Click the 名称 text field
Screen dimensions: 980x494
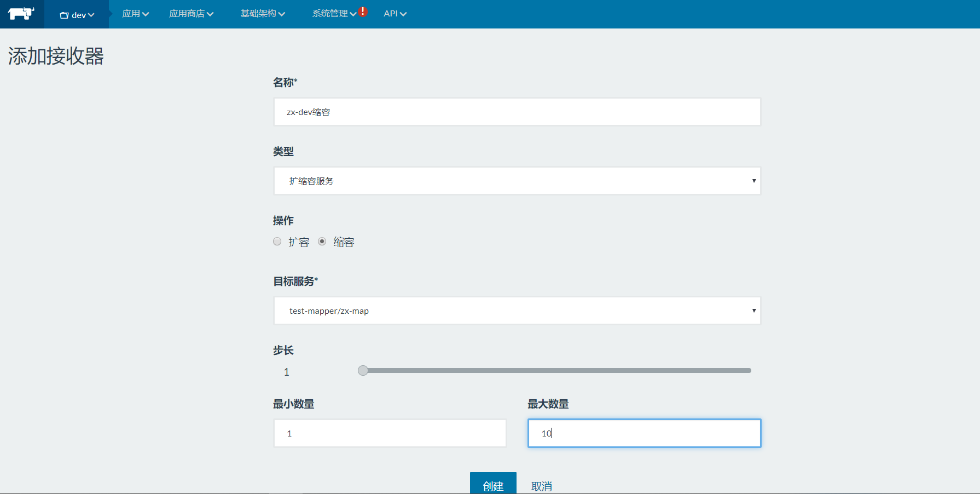[517, 112]
